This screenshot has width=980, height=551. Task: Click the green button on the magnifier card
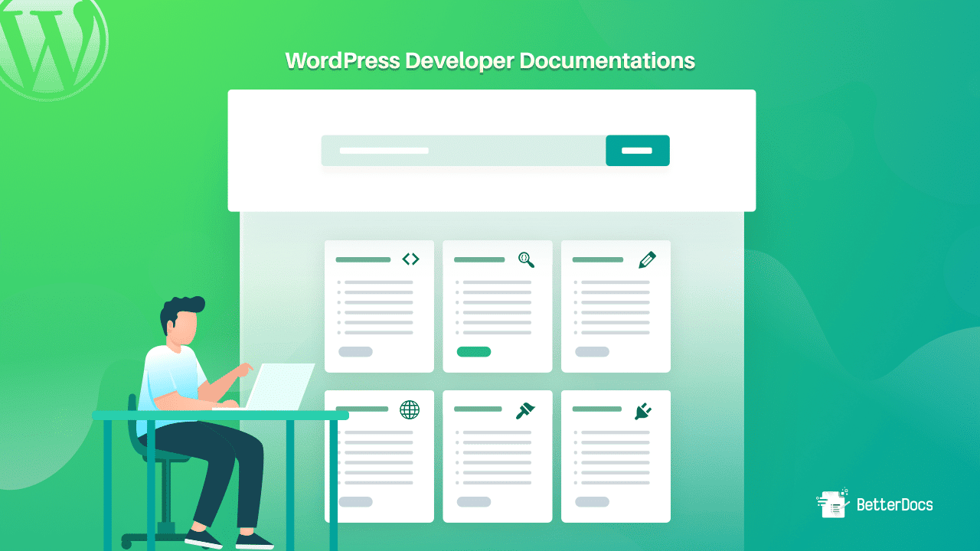[x=474, y=352]
